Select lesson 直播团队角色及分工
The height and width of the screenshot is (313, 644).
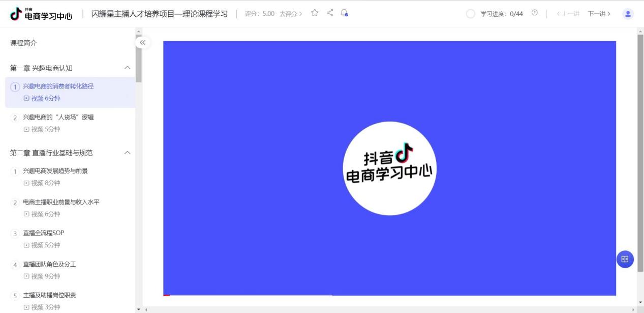tap(49, 265)
